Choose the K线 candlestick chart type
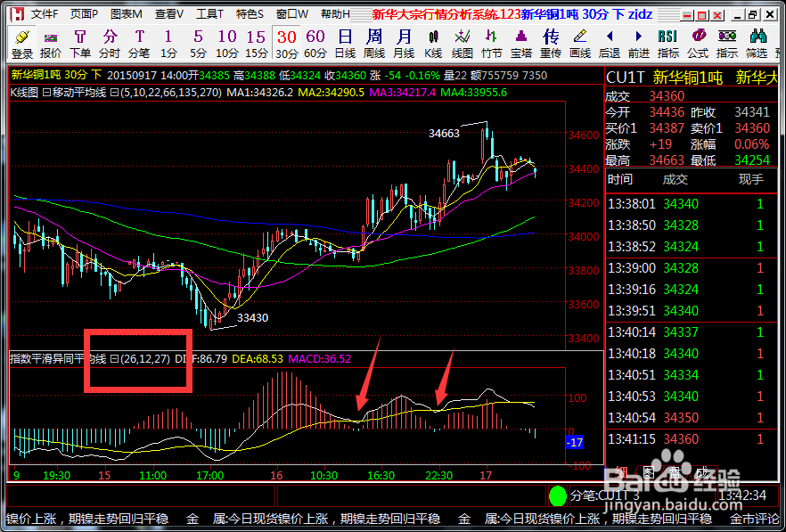The height and width of the screenshot is (532, 786). [x=433, y=44]
